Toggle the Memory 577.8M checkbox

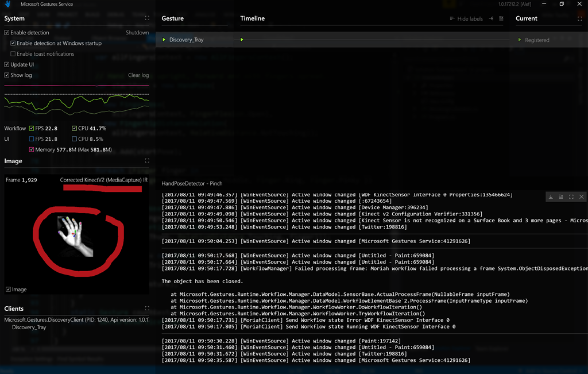(32, 150)
